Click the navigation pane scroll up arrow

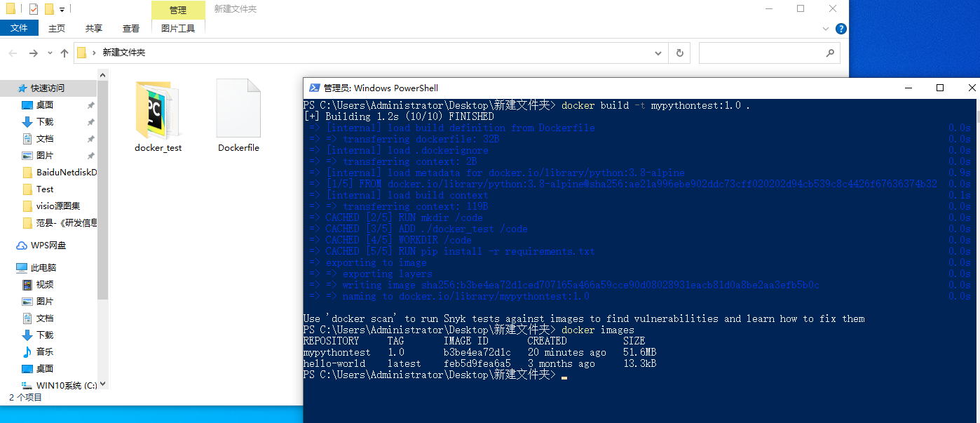tap(103, 74)
